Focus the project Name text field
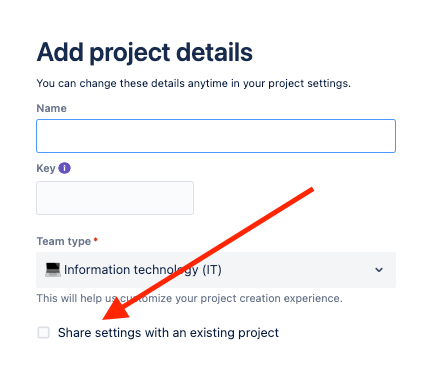The image size is (434, 369). pyautogui.click(x=216, y=136)
